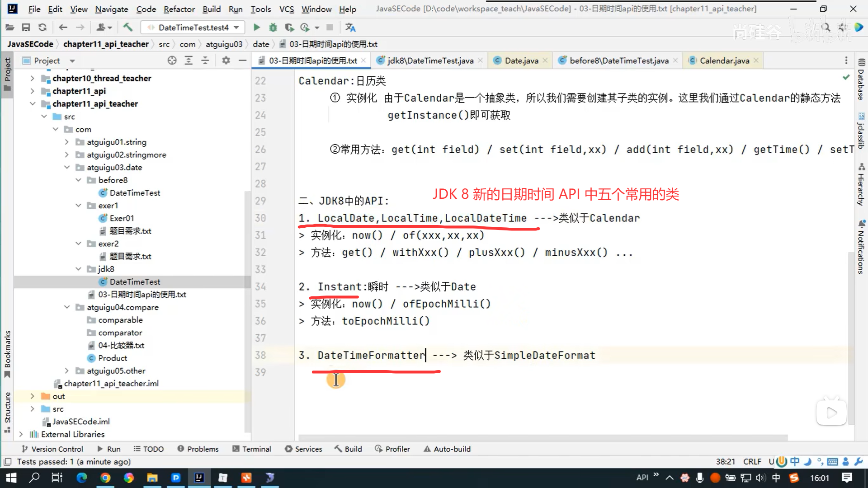This screenshot has height=488, width=868.
Task: Open the Refactor menu
Action: 179,9
